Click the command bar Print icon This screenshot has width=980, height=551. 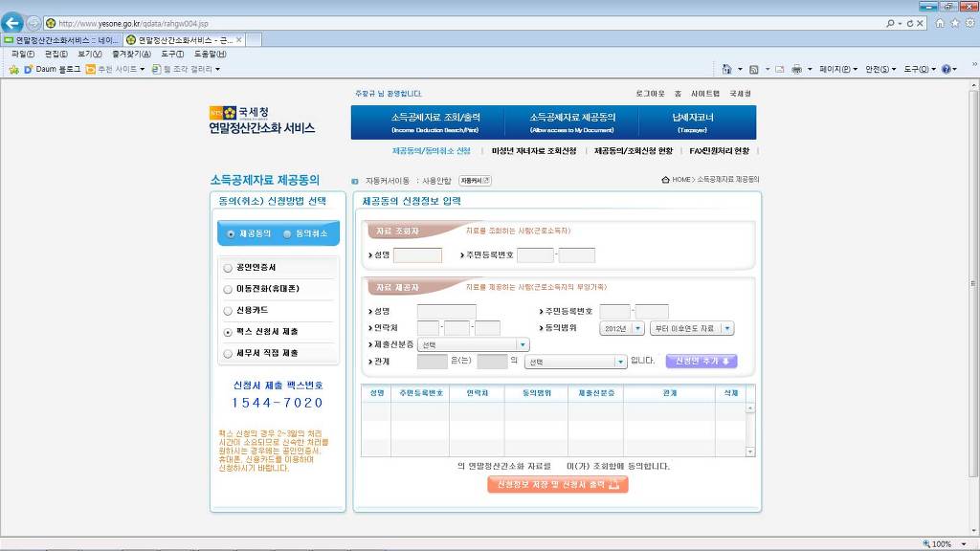coord(797,69)
